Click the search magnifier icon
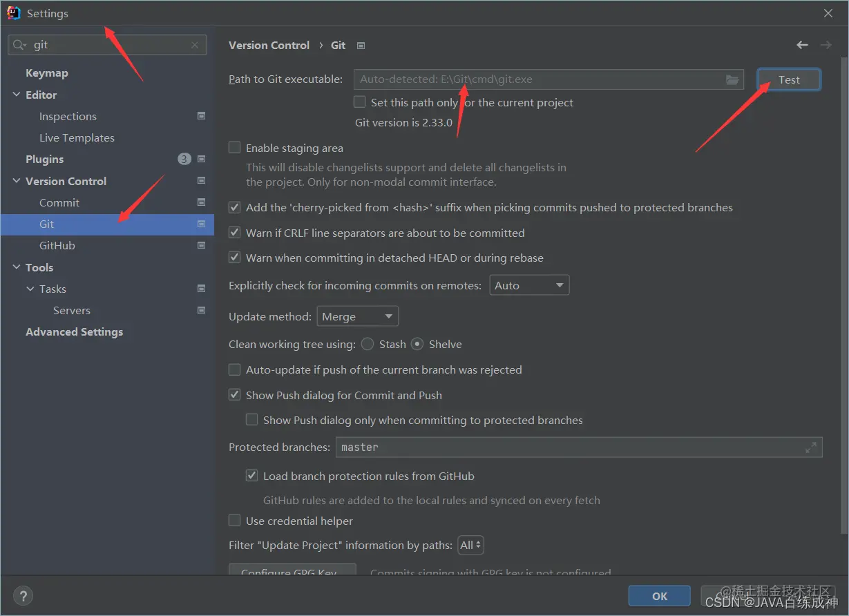 (x=19, y=45)
